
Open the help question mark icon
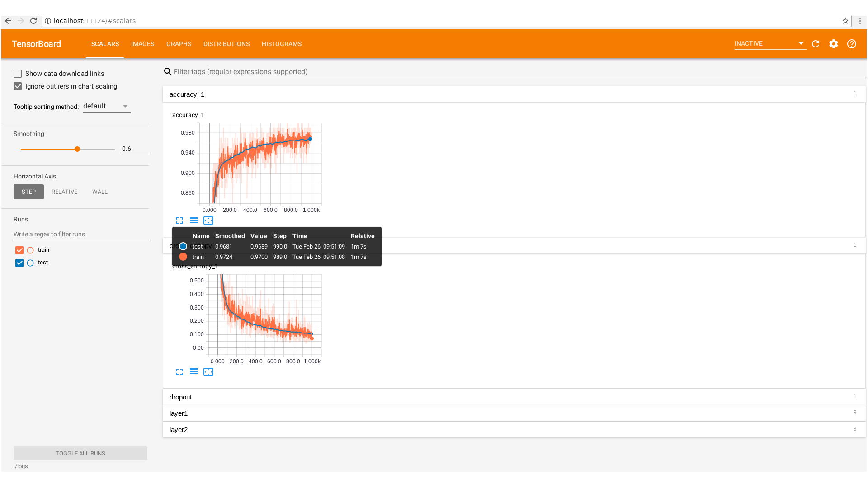click(x=852, y=44)
